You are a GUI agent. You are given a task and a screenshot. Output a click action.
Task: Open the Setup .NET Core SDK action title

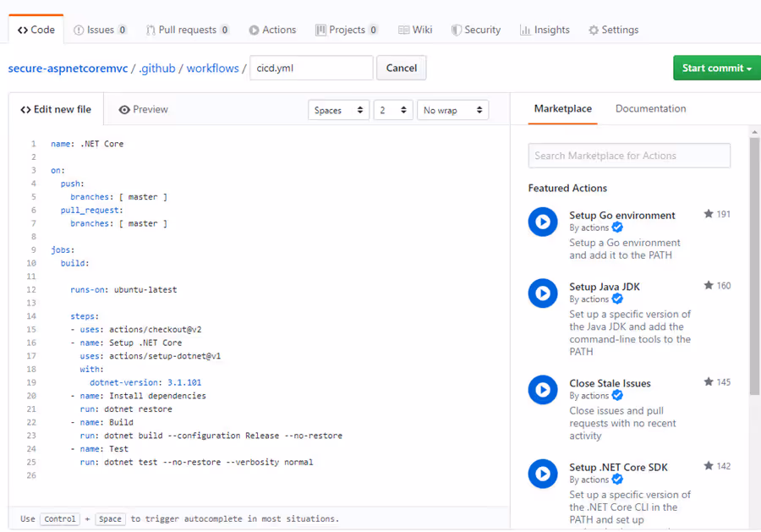[618, 467]
